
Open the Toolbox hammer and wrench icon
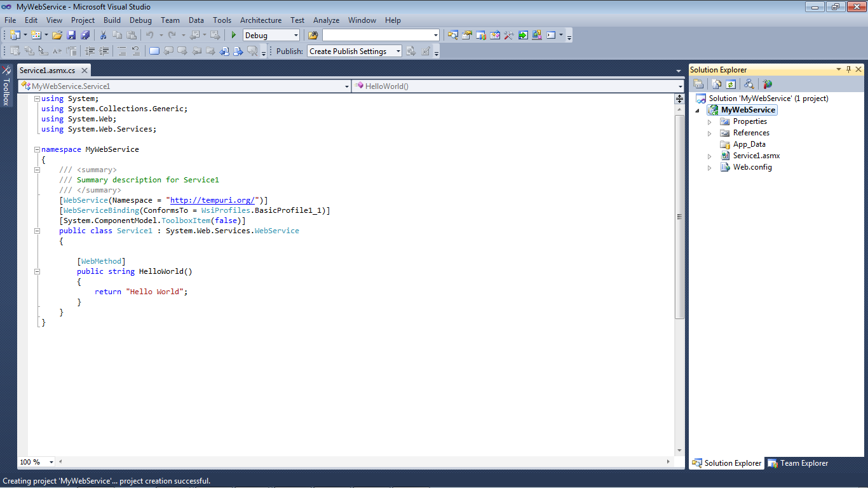[509, 35]
